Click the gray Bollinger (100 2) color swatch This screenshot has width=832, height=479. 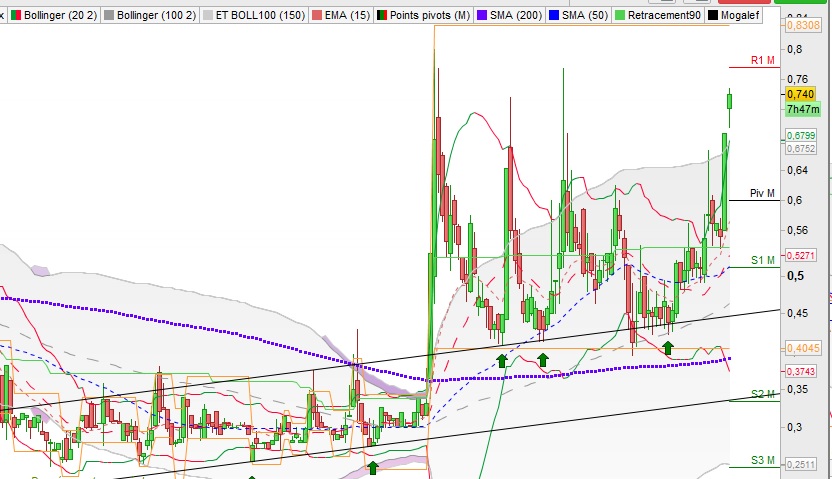coord(109,15)
